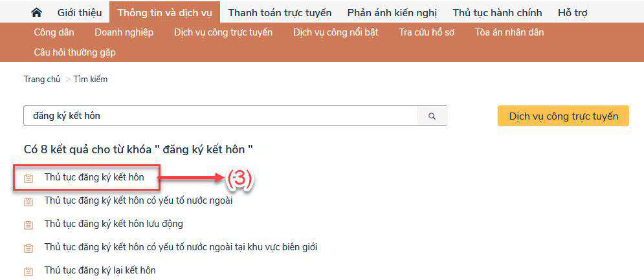
Task: Click document icon beside kết hôn lưu động
Action: [28, 224]
